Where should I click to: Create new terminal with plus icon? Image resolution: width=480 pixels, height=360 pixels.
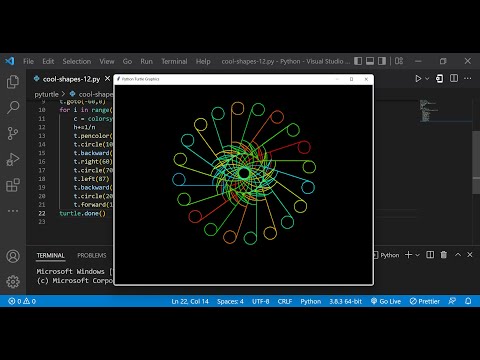(x=408, y=255)
